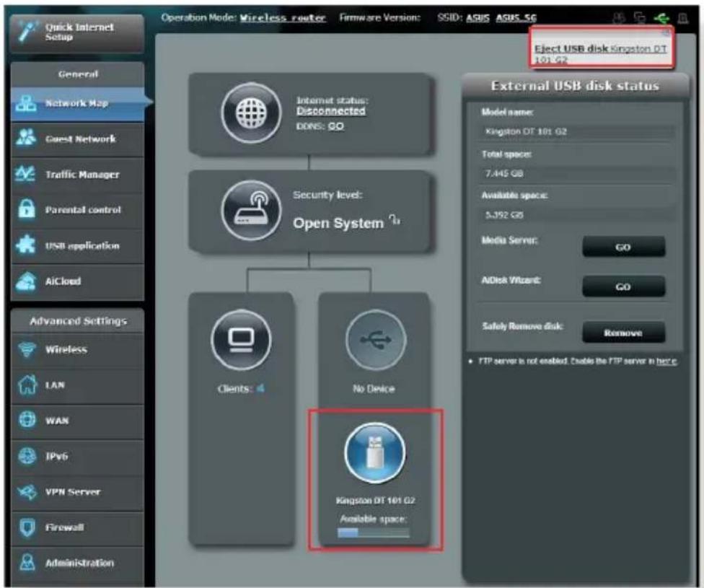Screen dimensions: 704x588
Task: Click the Firewall shield icon
Action: (x=27, y=527)
